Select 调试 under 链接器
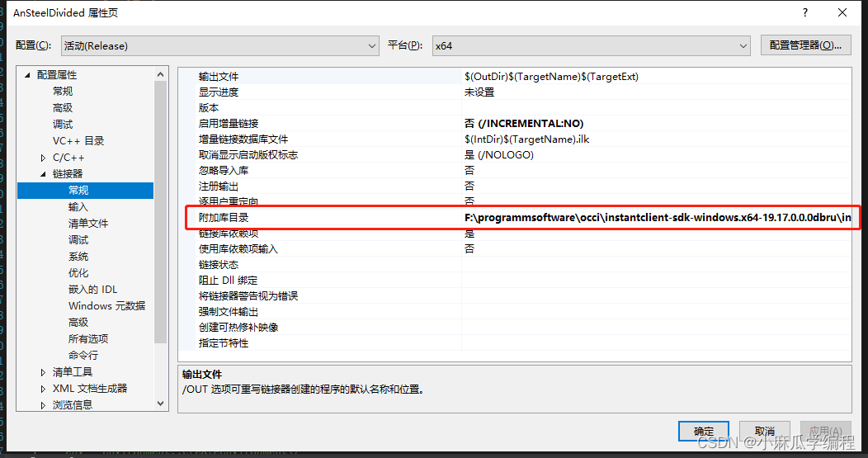Image resolution: width=868 pixels, height=458 pixels. (78, 240)
